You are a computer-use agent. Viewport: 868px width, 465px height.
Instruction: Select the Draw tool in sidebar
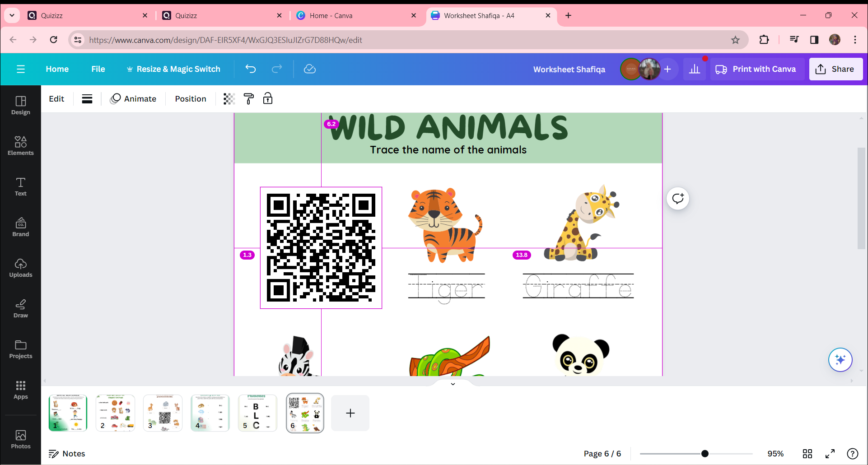(x=20, y=308)
